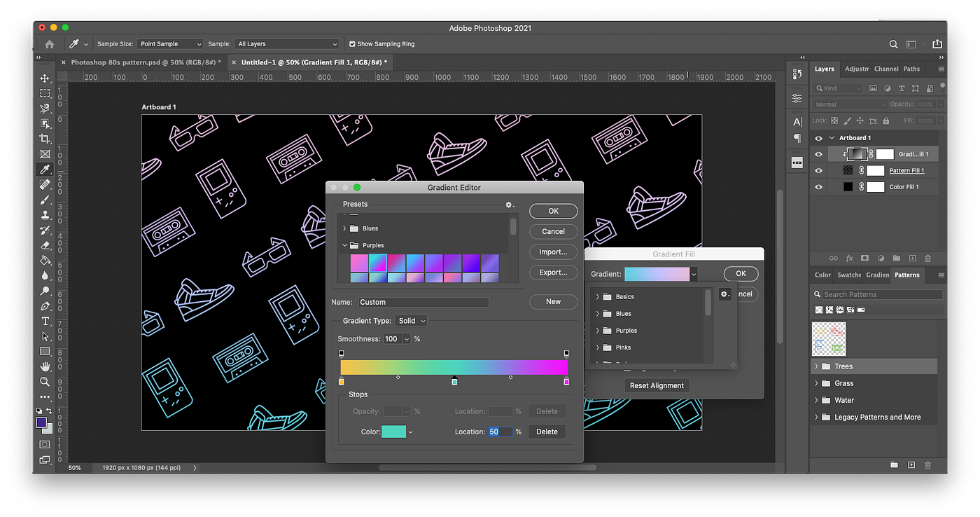Click New button in Gradient Editor

tap(553, 301)
